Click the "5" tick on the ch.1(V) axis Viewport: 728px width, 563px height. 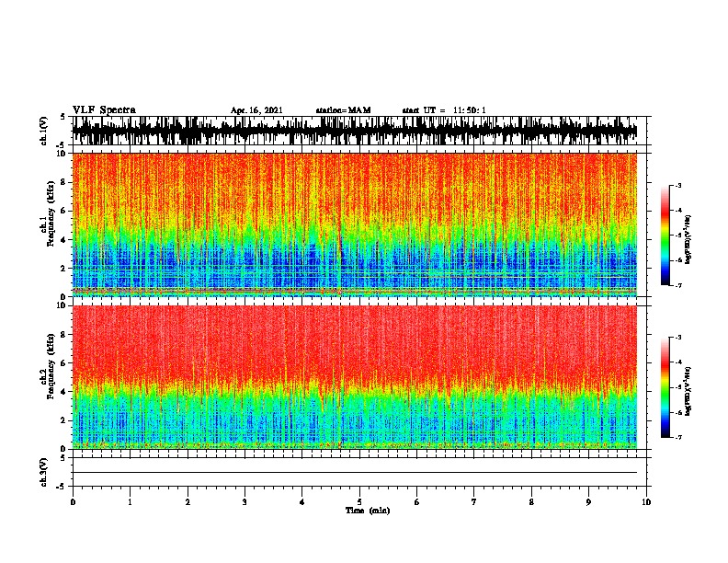(63, 117)
